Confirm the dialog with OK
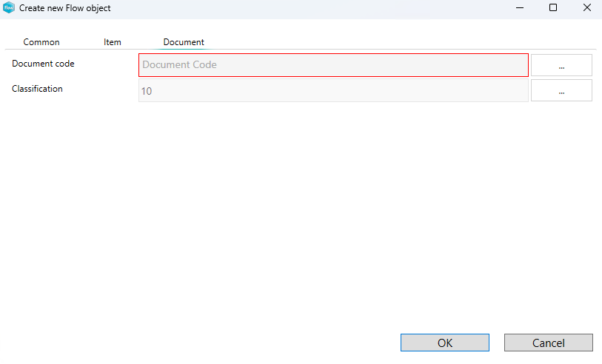 (445, 343)
